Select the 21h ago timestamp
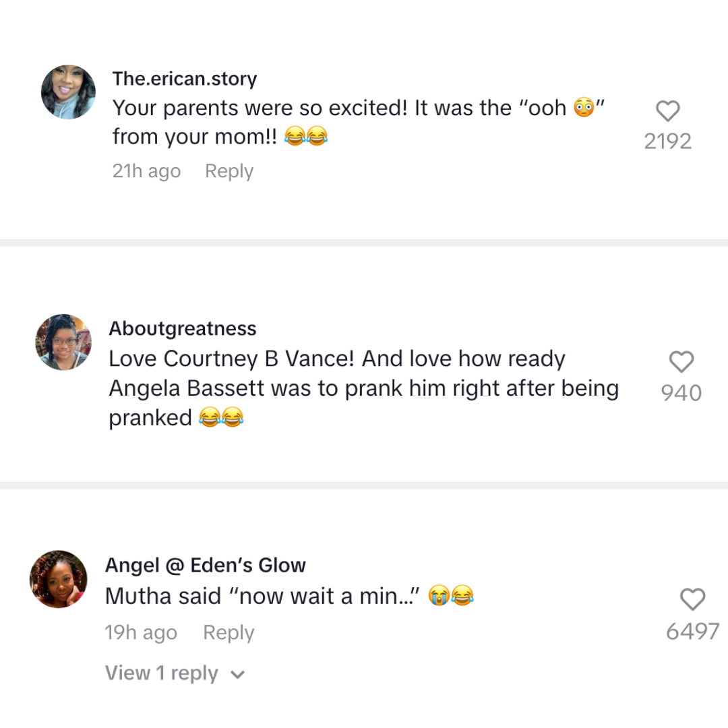The width and height of the screenshot is (728, 728). tap(146, 171)
